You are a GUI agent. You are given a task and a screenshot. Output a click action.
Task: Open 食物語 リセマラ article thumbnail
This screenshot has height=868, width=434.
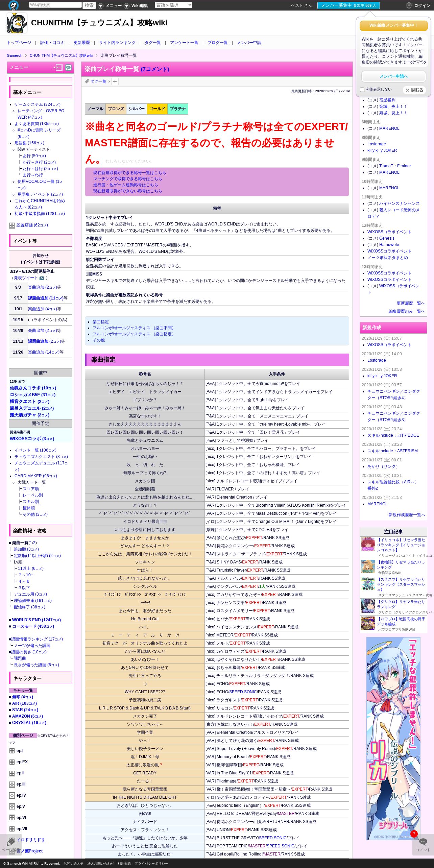(x=368, y=566)
